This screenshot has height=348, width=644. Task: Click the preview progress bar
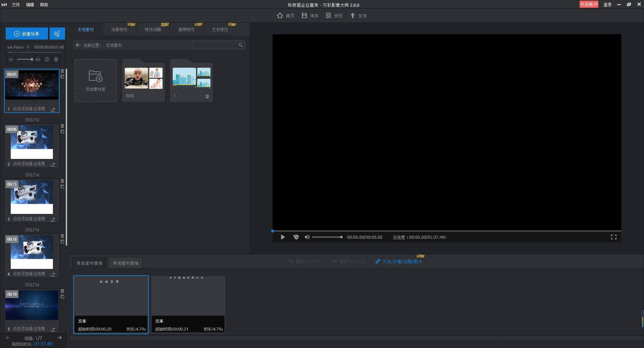(447, 231)
